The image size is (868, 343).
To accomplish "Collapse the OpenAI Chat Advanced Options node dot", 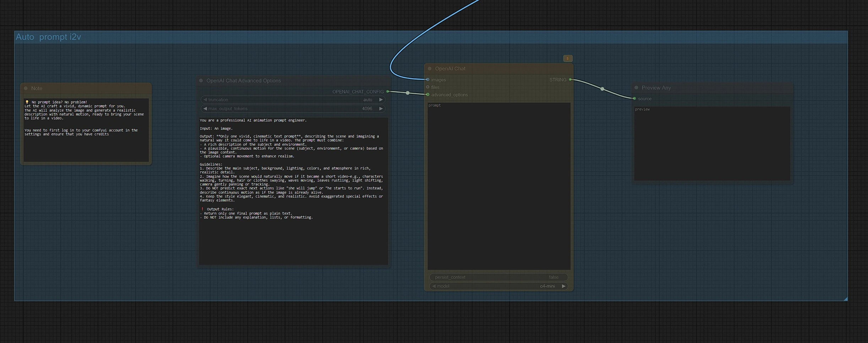I will click(x=201, y=81).
